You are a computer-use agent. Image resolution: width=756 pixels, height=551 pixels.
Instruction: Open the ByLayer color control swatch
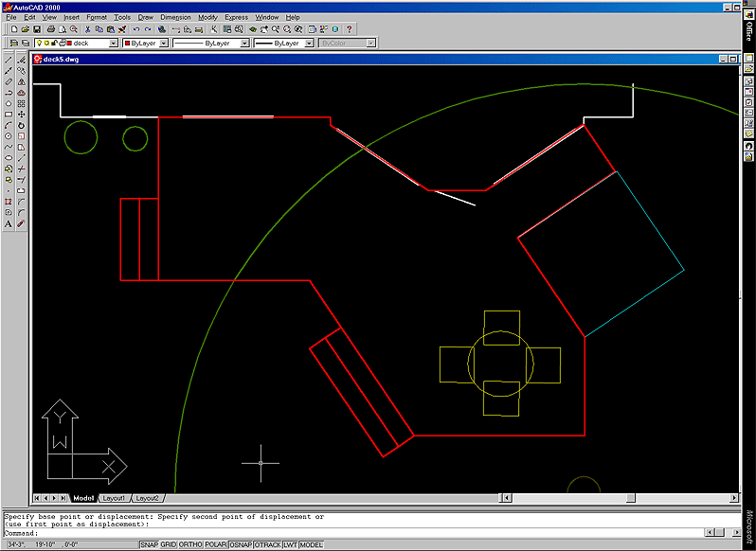pyautogui.click(x=146, y=44)
